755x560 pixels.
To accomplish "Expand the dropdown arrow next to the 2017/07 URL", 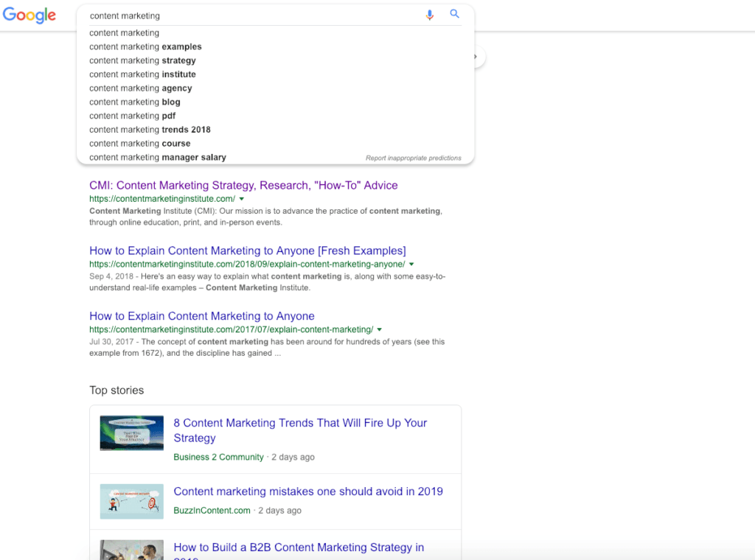I will click(380, 329).
